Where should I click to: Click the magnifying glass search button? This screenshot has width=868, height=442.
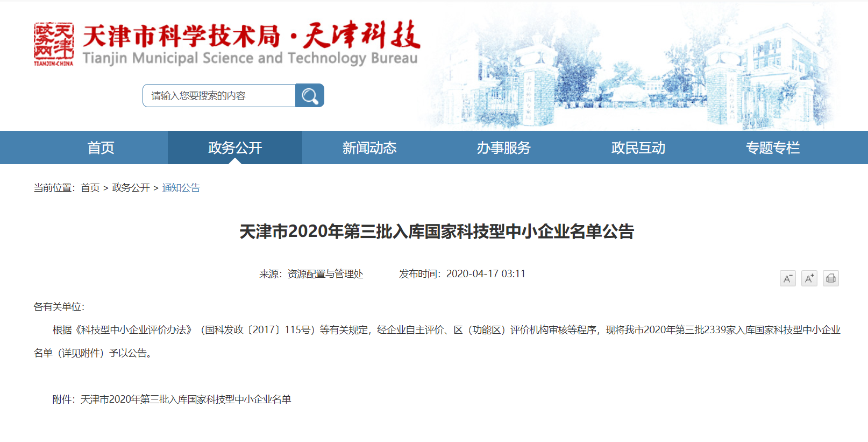coord(310,96)
